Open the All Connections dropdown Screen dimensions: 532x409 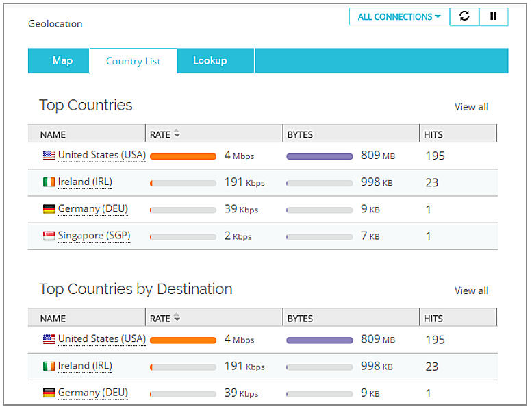tap(399, 16)
